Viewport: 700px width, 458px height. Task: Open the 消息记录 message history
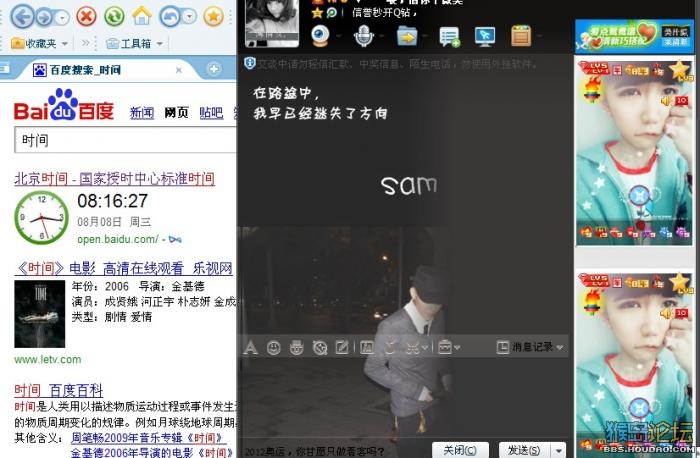(530, 346)
